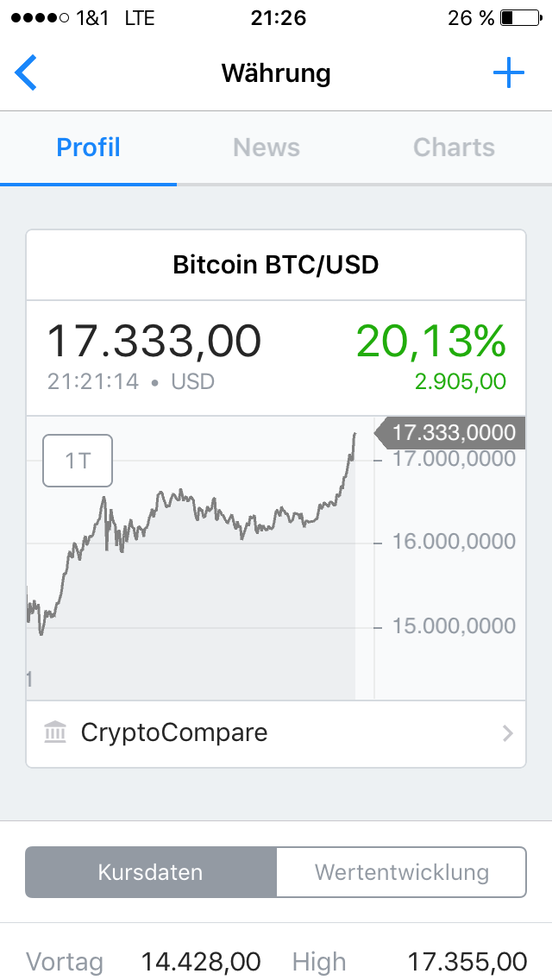Tap the battery indicator in status bar
The width and height of the screenshot is (552, 980).
(x=521, y=17)
